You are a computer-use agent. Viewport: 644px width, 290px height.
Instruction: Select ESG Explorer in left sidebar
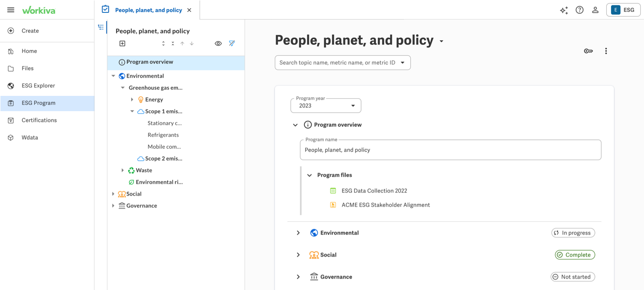pos(38,86)
